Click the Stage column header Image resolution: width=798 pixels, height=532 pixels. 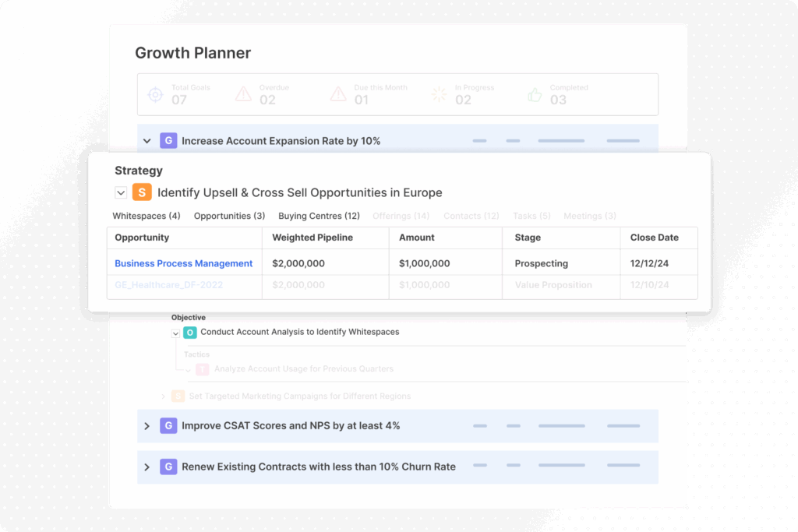[x=528, y=238]
